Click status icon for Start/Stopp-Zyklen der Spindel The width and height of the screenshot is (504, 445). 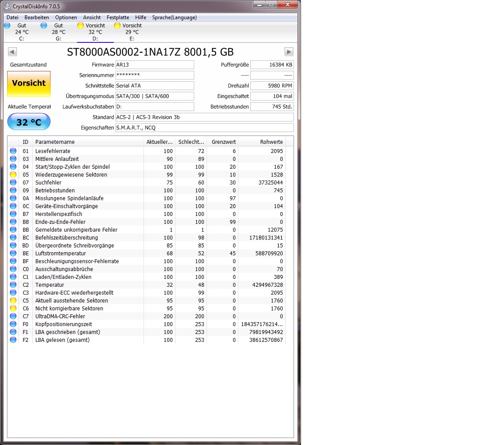point(13,167)
